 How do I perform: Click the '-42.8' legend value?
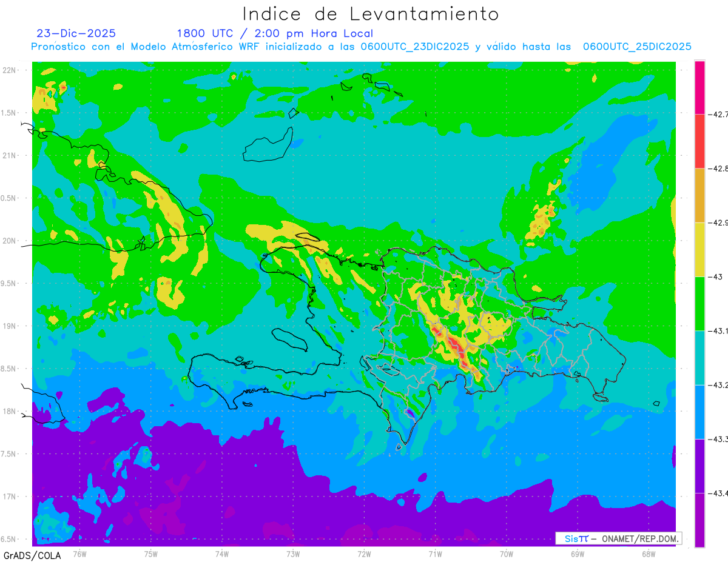(717, 169)
